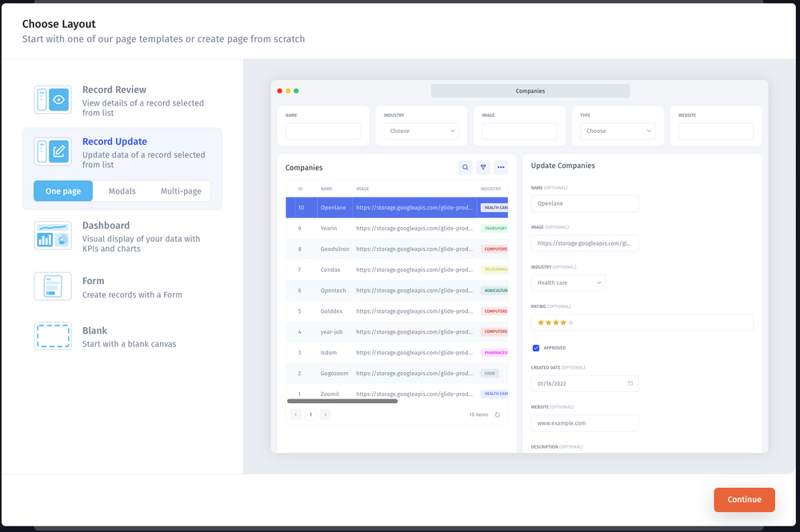Click the three-dots menu icon in Companies panel
Screen dimensions: 800x532
502,167
